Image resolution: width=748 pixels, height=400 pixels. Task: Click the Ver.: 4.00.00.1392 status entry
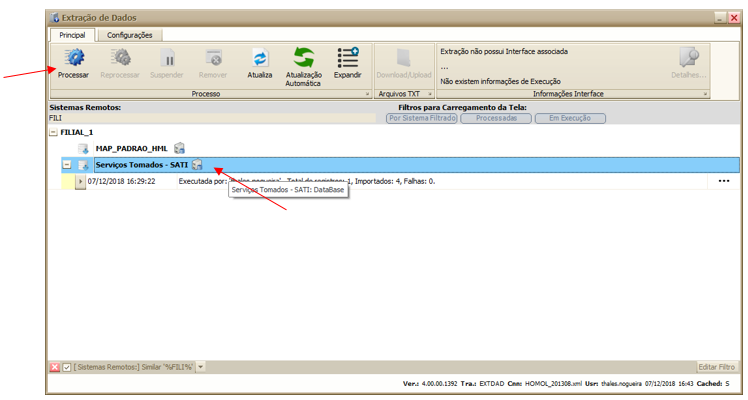[x=430, y=384]
